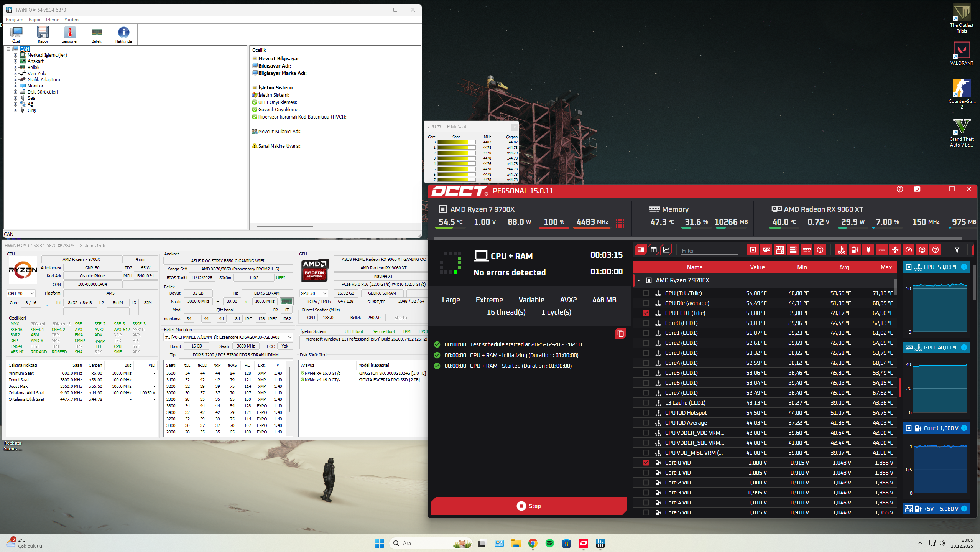
Task: Toggle temperature sensor type filter in OCCT
Action: point(842,250)
